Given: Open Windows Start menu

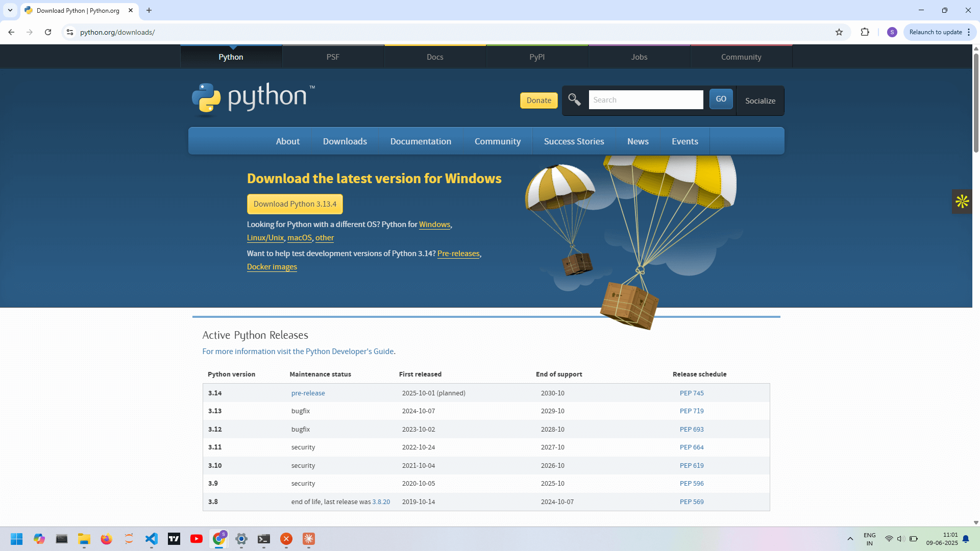Looking at the screenshot, I should click(x=17, y=539).
